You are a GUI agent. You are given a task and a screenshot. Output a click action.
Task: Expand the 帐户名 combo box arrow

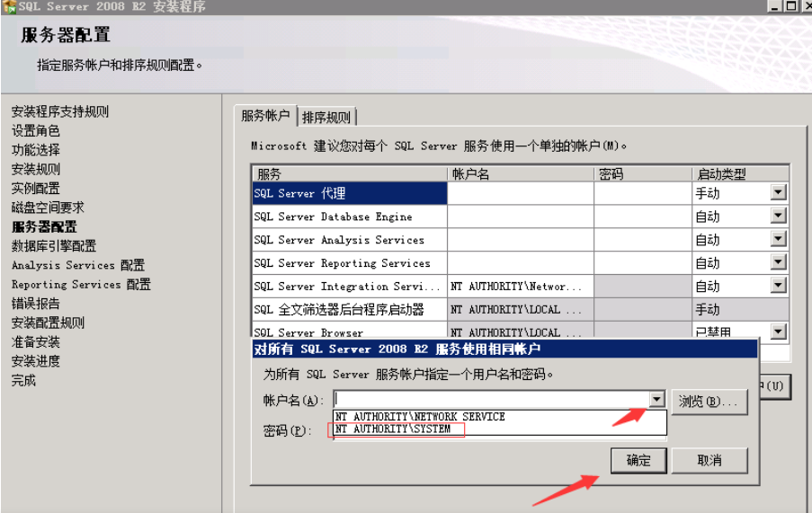point(656,399)
